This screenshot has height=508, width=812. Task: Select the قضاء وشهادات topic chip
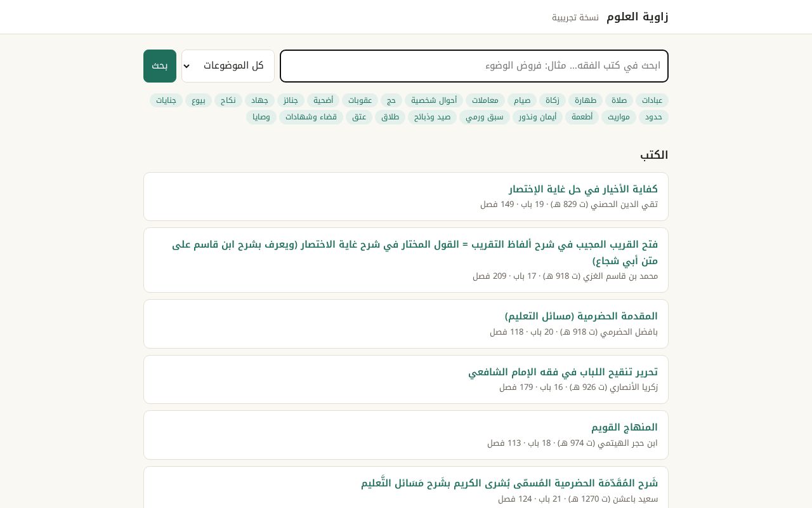pos(311,117)
